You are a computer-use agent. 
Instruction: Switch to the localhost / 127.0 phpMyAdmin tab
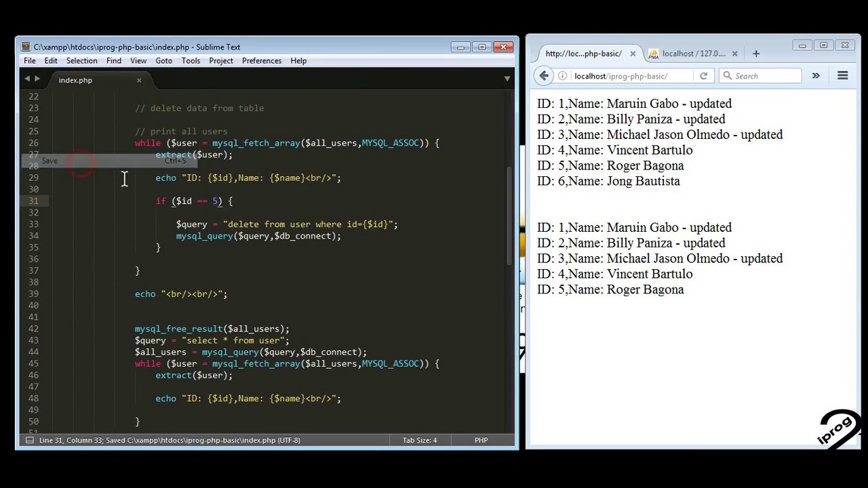(694, 54)
